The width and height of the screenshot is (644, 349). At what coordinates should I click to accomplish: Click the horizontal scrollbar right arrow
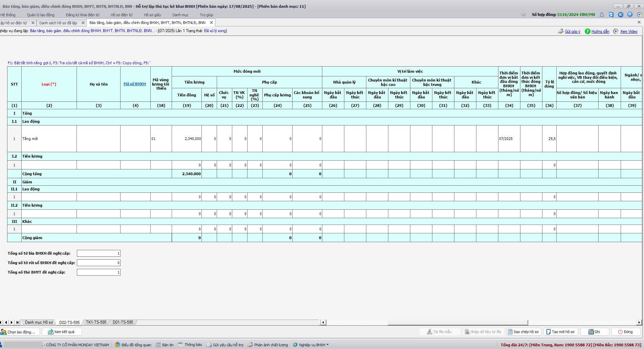point(639,322)
